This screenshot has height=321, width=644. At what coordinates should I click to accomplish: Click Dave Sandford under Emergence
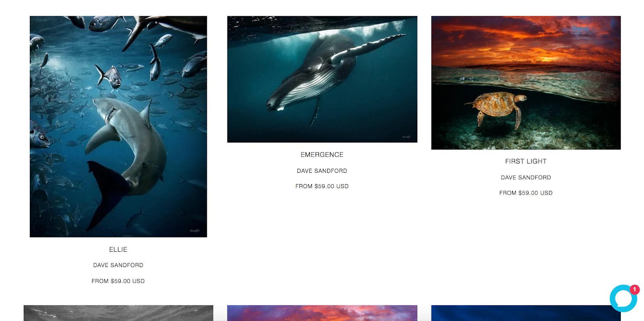pyautogui.click(x=322, y=171)
